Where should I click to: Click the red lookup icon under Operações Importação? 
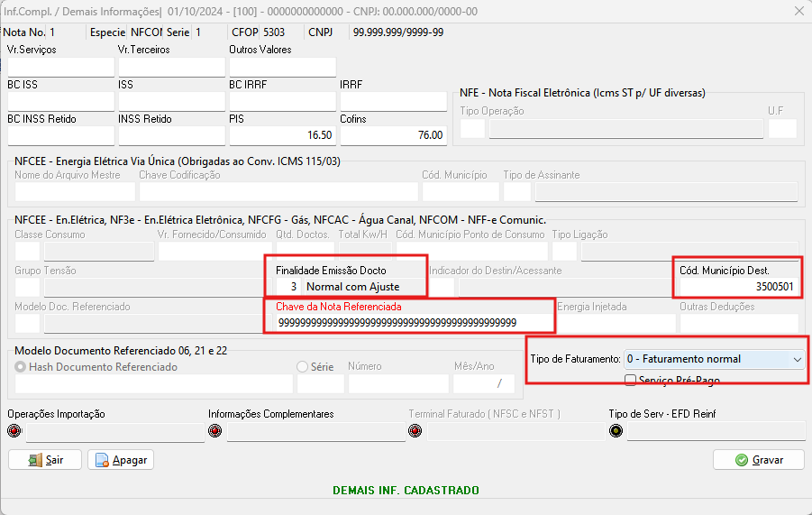(x=14, y=430)
